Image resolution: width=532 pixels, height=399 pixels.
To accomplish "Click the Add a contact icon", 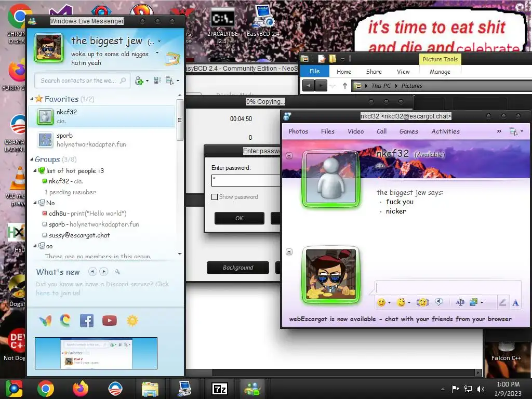I will pyautogui.click(x=139, y=81).
